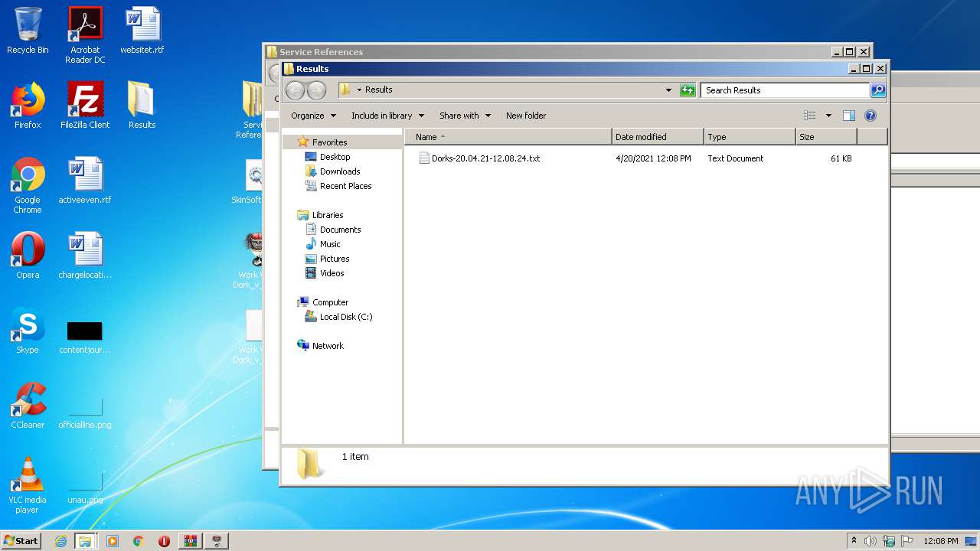Launch Google Chrome desktop shortcut
Viewport: 980px width, 551px height.
(28, 185)
